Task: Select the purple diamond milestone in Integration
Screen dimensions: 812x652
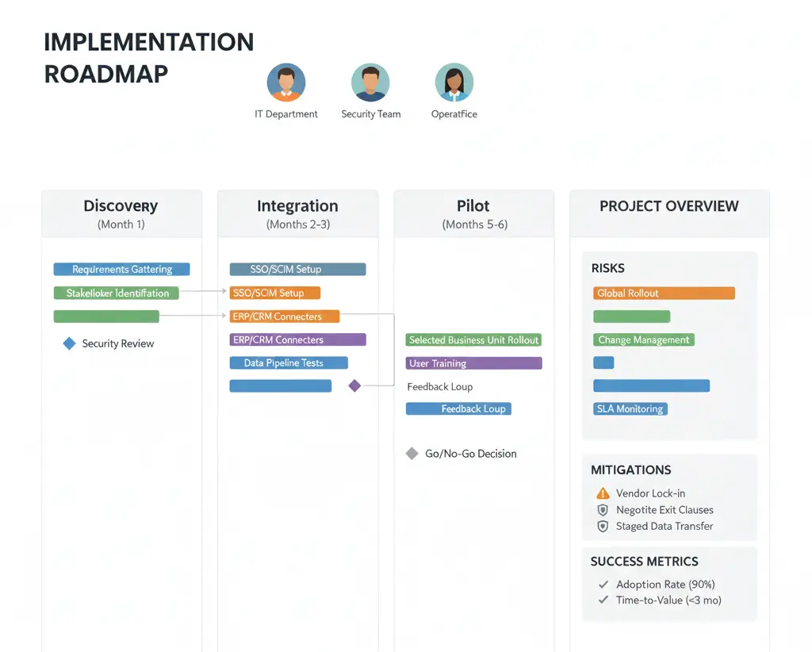Action: [354, 385]
